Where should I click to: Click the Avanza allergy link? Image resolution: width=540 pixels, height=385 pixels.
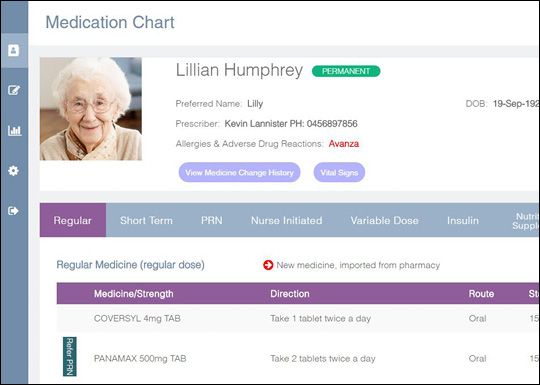pos(344,144)
